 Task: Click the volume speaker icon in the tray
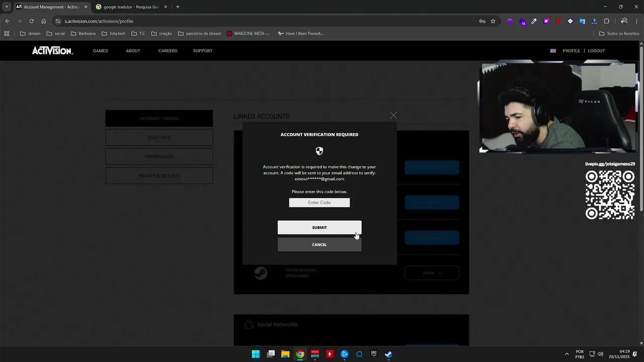point(600,354)
